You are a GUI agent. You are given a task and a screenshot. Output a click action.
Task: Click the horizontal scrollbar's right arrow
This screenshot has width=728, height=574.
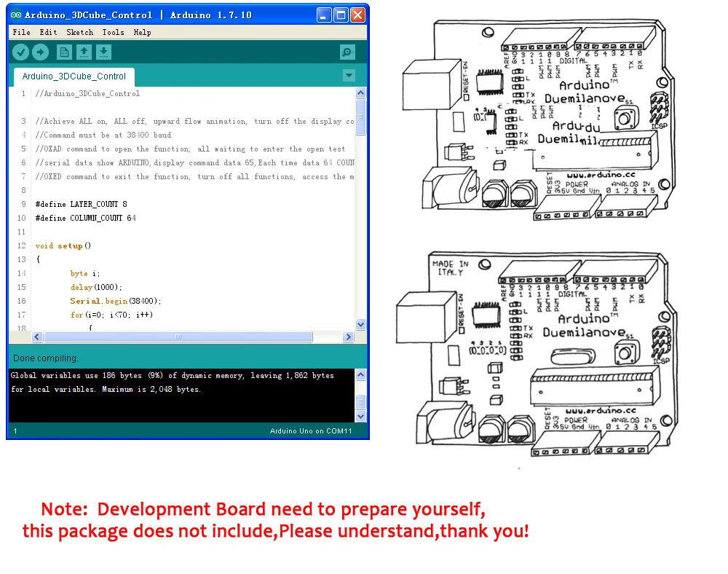(x=349, y=337)
